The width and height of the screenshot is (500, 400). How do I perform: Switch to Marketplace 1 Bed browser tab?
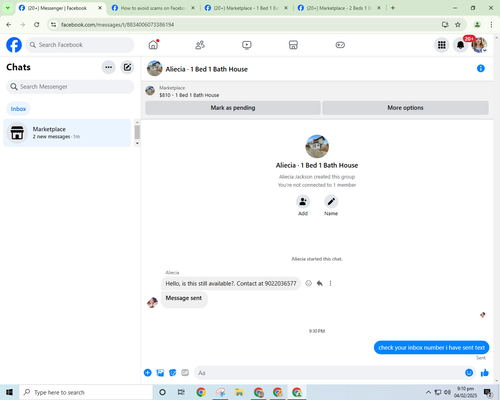coord(246,8)
